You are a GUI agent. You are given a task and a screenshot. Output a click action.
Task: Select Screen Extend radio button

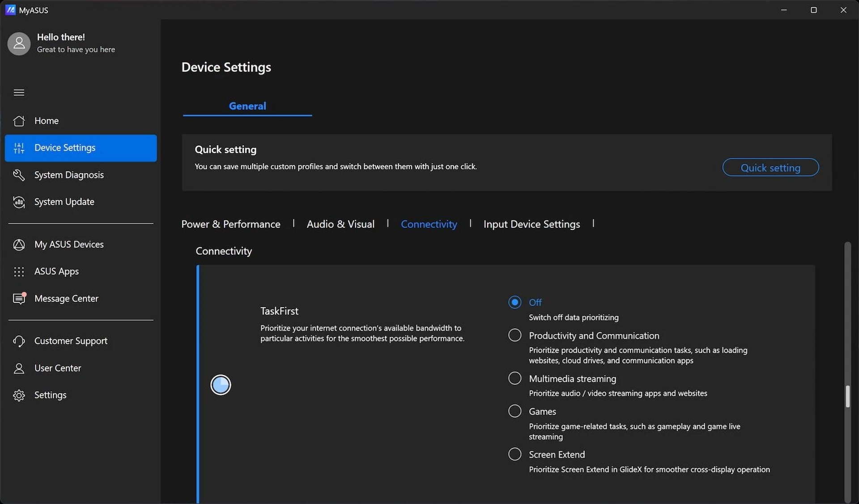pyautogui.click(x=515, y=454)
